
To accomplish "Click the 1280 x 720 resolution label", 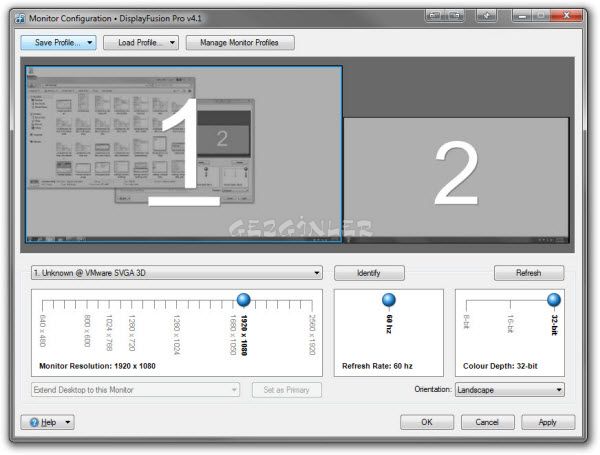I will (132, 333).
